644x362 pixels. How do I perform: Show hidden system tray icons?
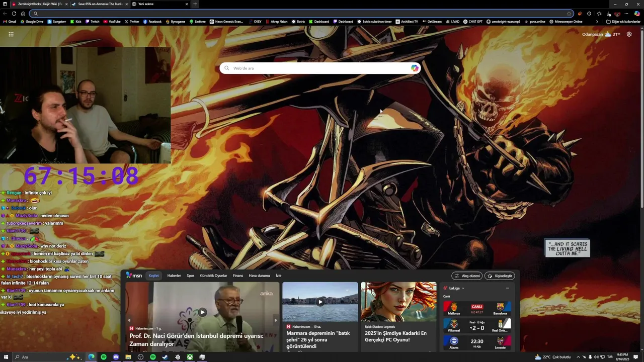tap(578, 357)
